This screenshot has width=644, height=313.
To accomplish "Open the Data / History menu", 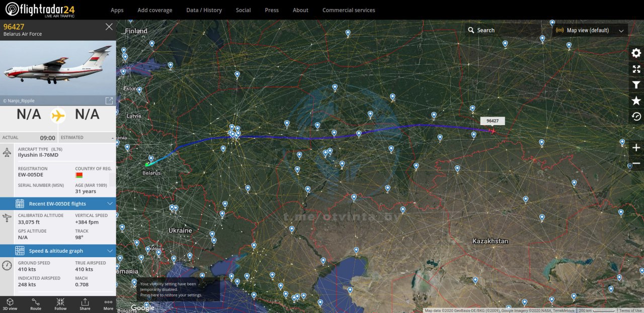I will tap(204, 10).
